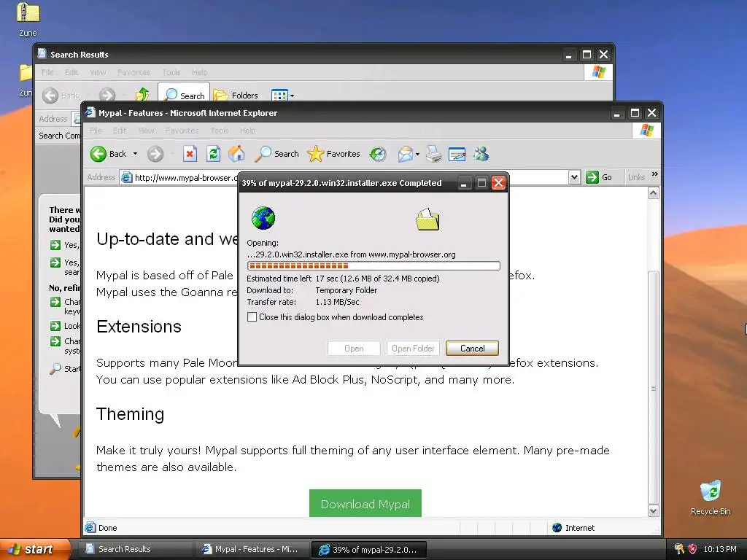747x560 pixels.
Task: Click the folder icon in download dialog
Action: click(x=427, y=219)
